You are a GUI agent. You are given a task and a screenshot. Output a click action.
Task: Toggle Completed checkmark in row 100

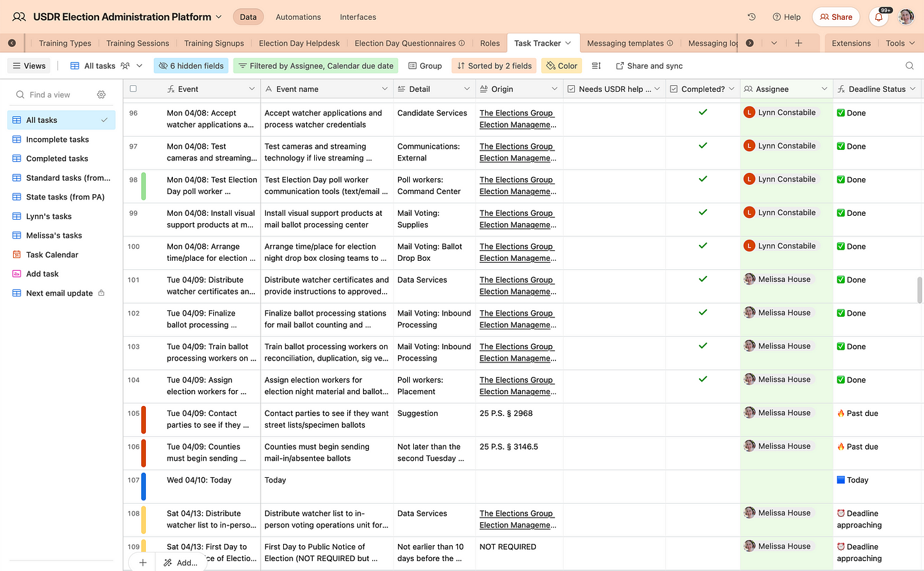pos(703,246)
